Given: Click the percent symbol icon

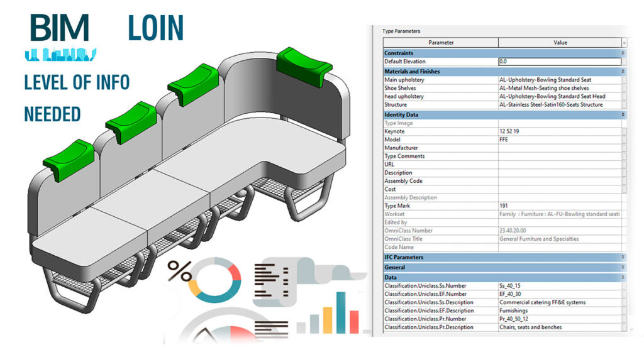Looking at the screenshot, I should click(x=179, y=271).
